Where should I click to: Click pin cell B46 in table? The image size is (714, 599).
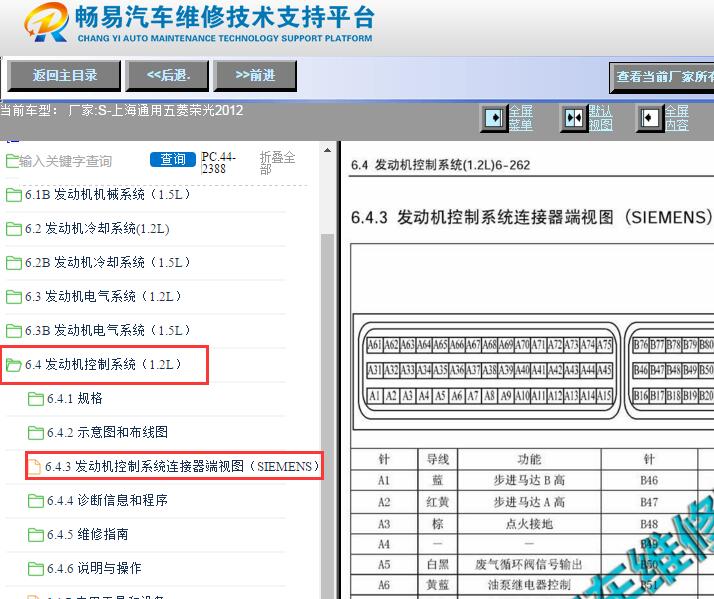[649, 480]
